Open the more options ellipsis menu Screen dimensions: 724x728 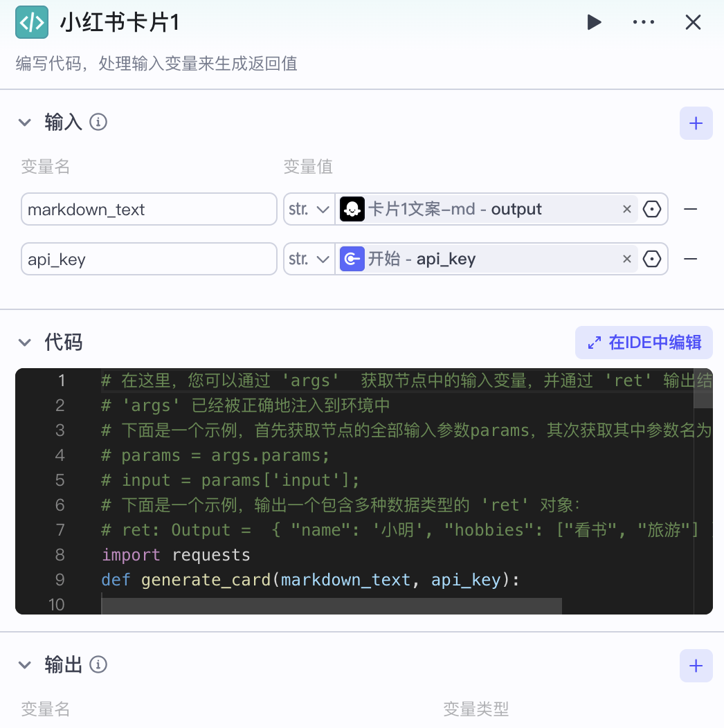(643, 21)
